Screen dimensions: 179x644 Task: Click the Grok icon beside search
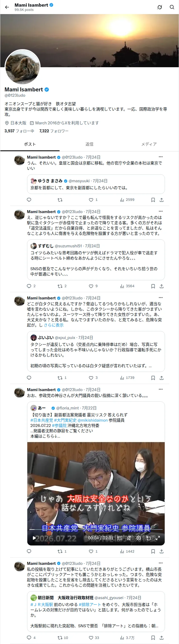(160, 7)
